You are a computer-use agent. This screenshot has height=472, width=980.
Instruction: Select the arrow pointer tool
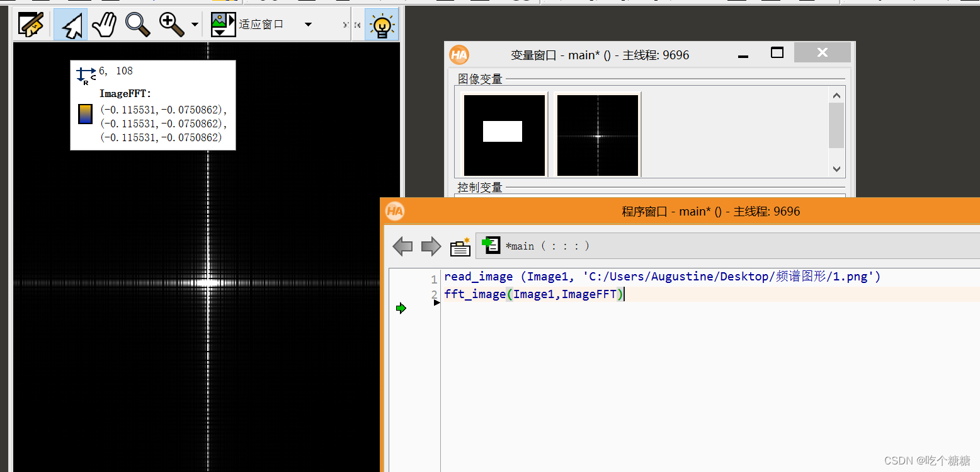point(71,25)
